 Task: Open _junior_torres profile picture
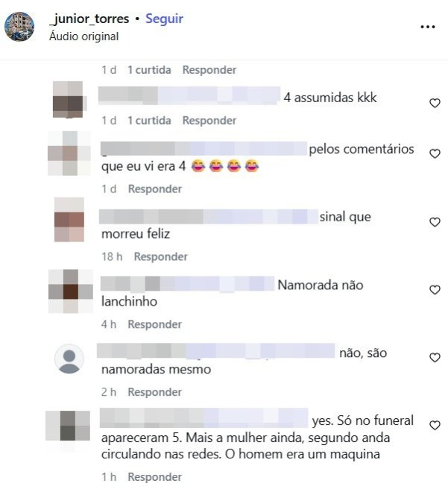point(19,27)
